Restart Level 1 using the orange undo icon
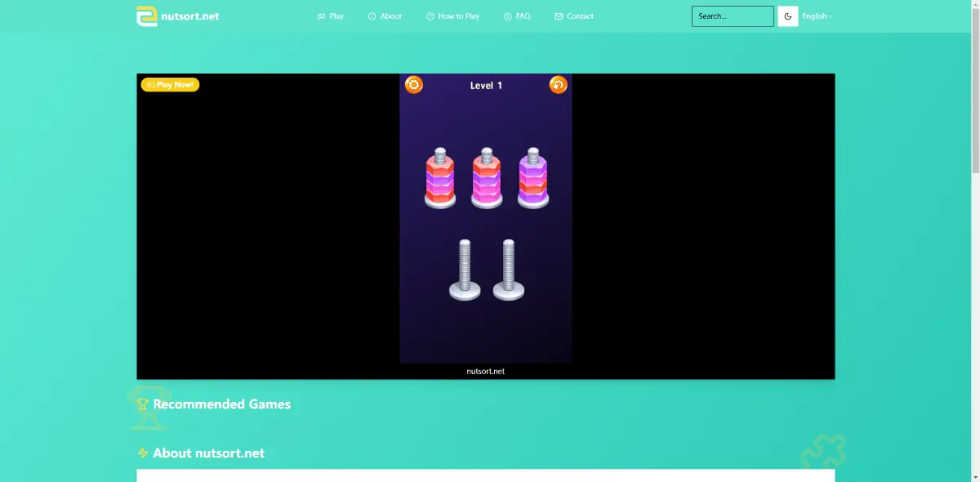980x482 pixels. click(x=559, y=85)
